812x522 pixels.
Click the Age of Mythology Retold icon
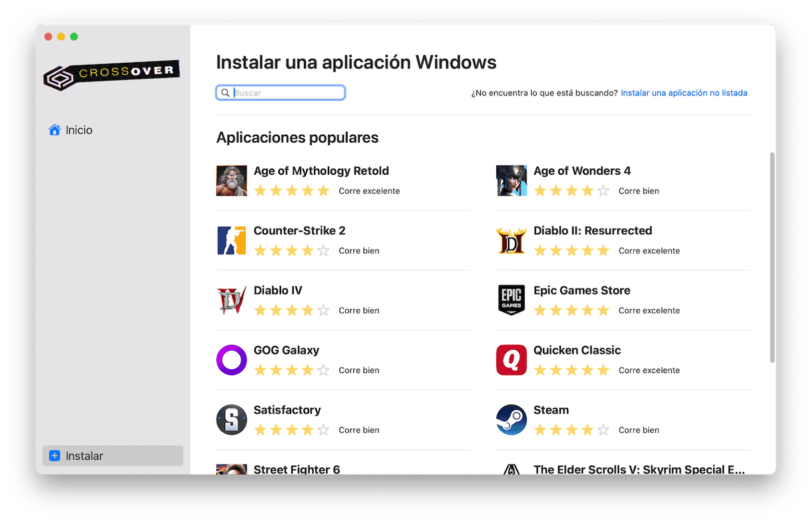pyautogui.click(x=232, y=181)
